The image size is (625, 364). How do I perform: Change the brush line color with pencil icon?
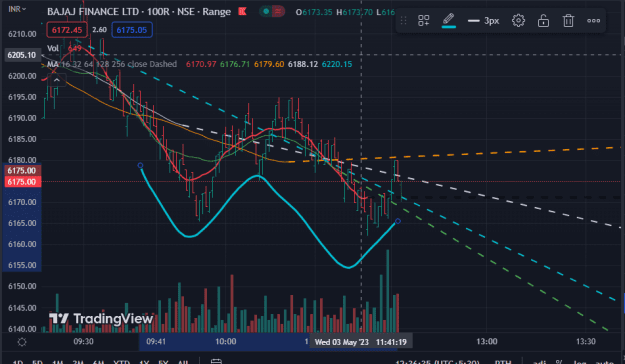pyautogui.click(x=448, y=20)
